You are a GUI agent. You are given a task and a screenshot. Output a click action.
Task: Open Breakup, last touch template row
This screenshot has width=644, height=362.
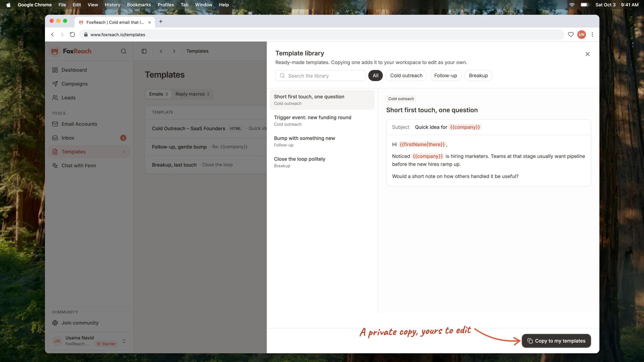click(x=206, y=165)
